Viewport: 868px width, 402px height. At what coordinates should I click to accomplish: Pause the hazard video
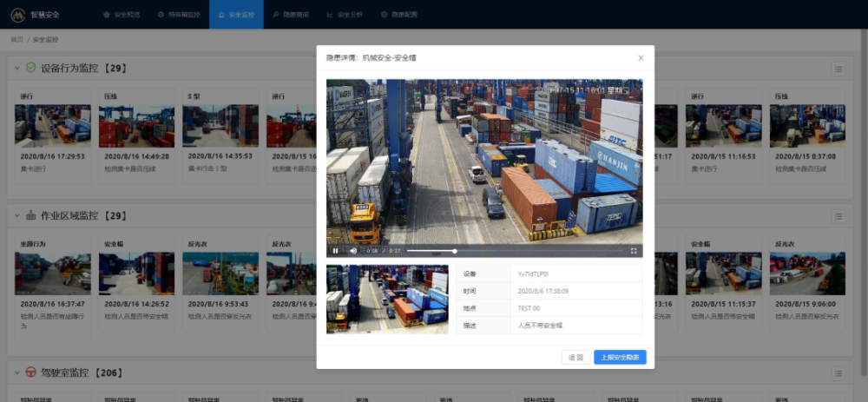(335, 251)
